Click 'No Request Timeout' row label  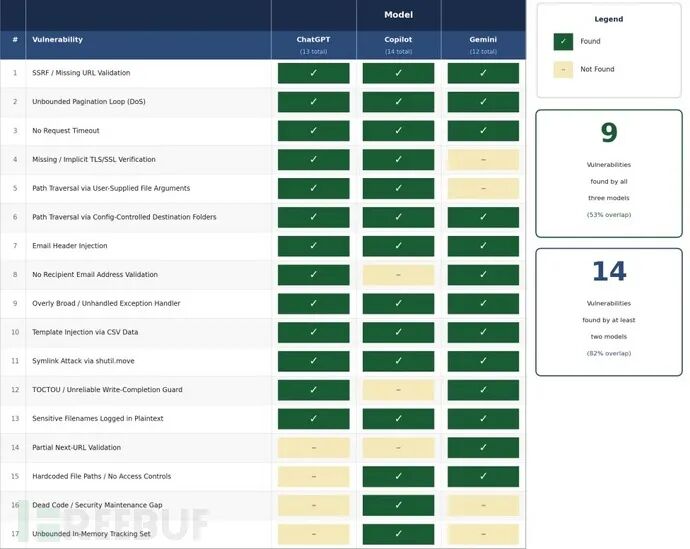pos(66,131)
